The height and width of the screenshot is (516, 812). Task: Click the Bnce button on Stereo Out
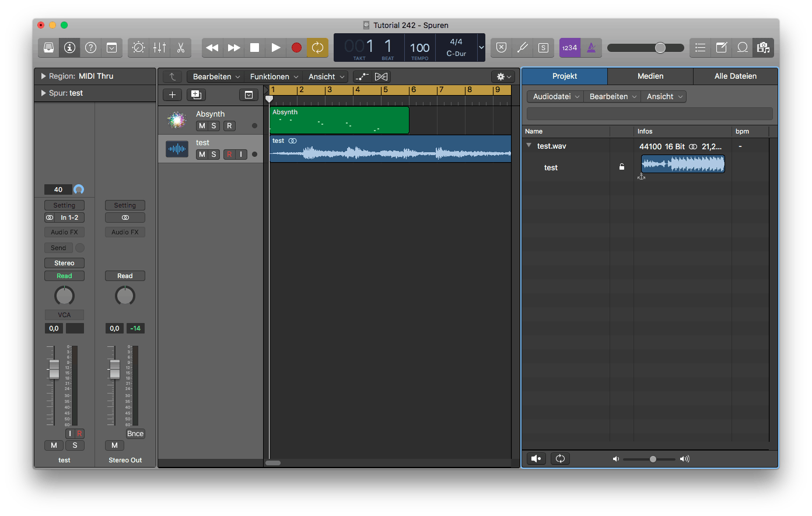pos(135,434)
